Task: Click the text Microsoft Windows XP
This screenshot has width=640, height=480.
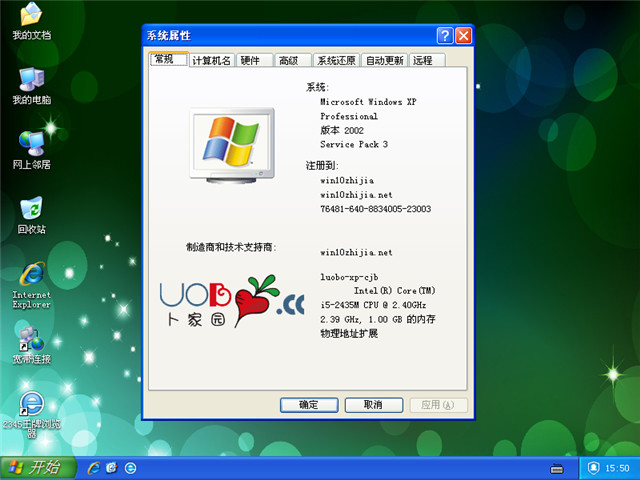Action: (368, 102)
